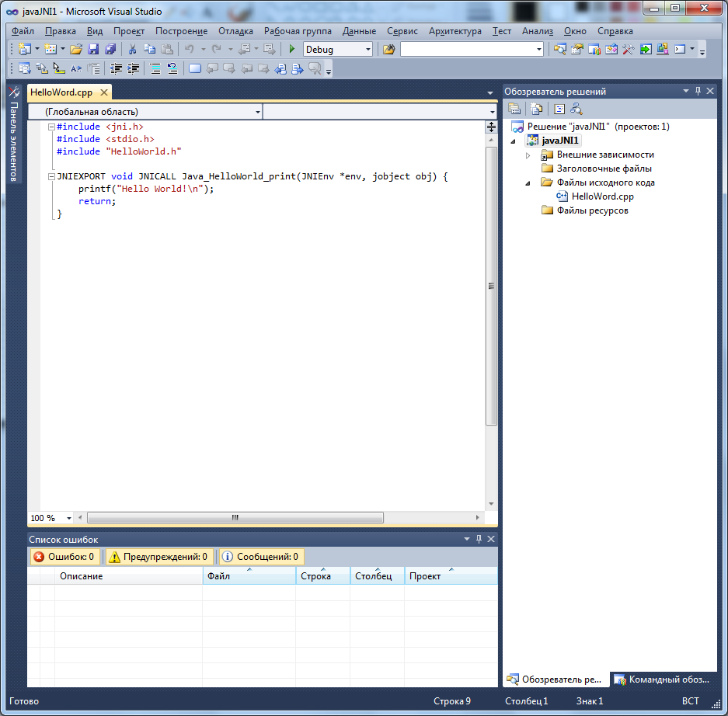This screenshot has height=716, width=728.
Task: Collapse the Java_HelloWorld_print function block
Action: [x=52, y=176]
